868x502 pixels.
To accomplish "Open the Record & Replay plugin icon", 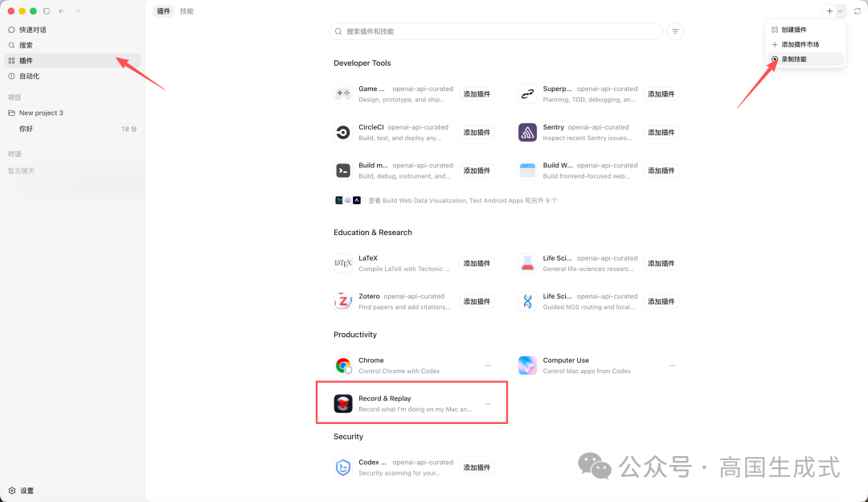I will (x=343, y=403).
